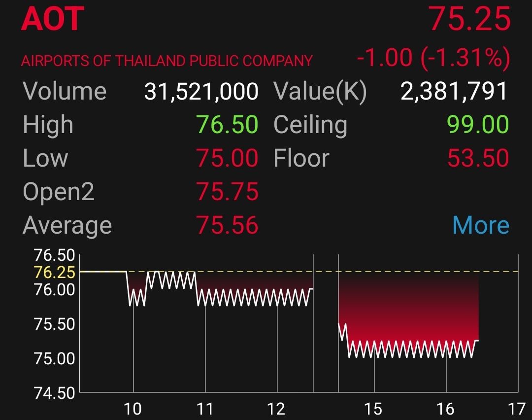Click the 10 hour mark on time axis
Image resolution: width=532 pixels, height=420 pixels.
tap(133, 409)
